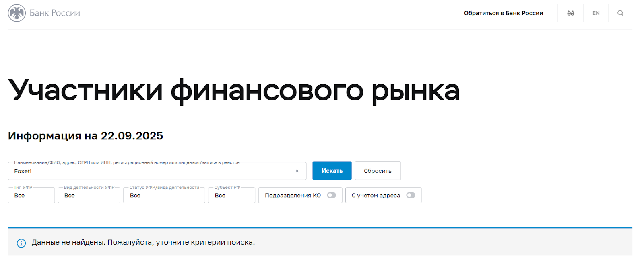Image resolution: width=644 pixels, height=268 pixels.
Task: Clear the search field with x icon
Action: pyautogui.click(x=297, y=171)
